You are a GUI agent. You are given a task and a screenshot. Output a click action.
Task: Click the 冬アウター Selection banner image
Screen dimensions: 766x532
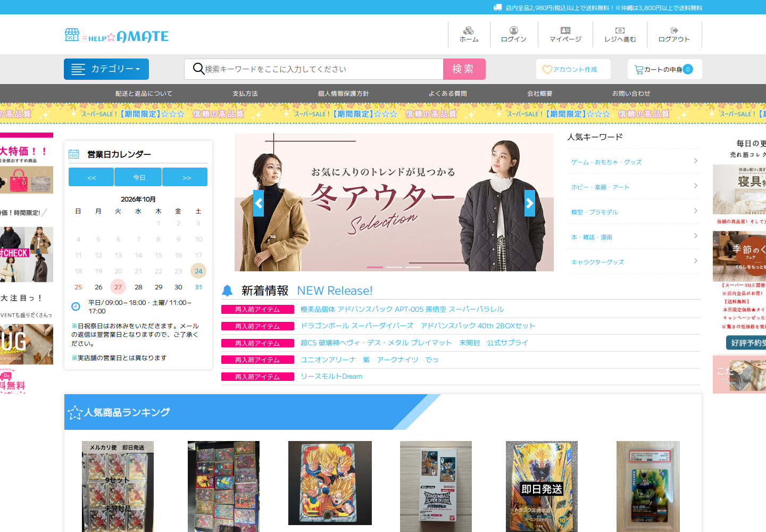[x=394, y=202]
